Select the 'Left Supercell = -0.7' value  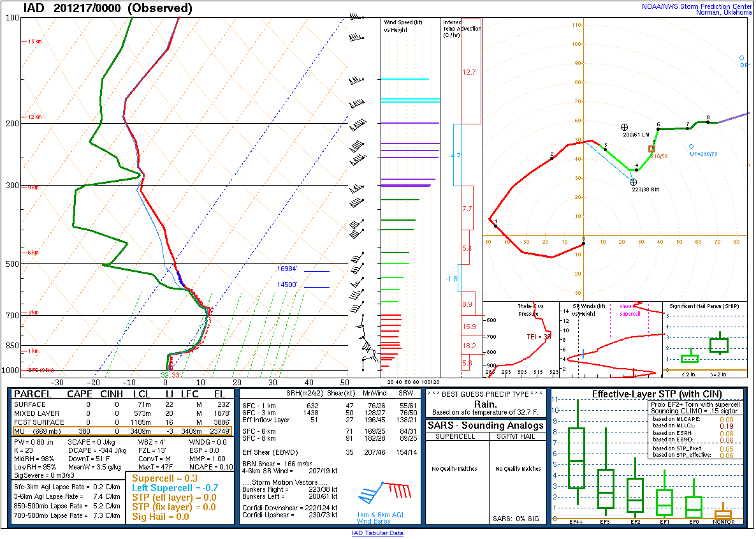175,488
